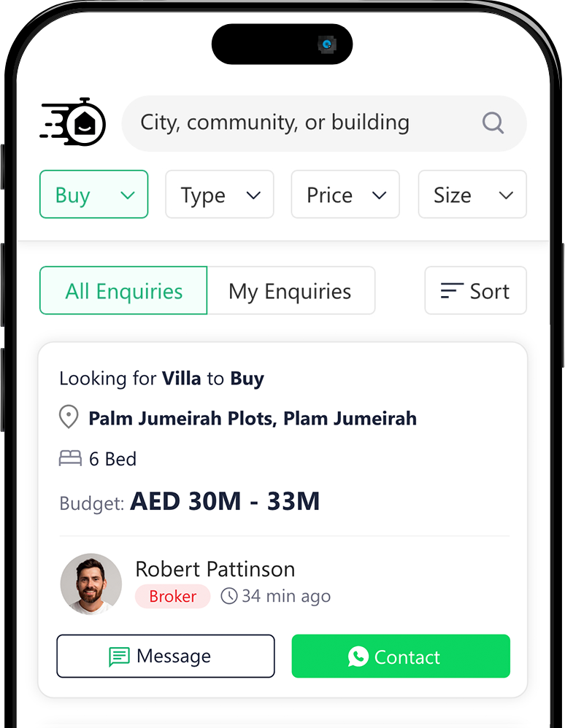
Task: Switch to the My Enquiries tab
Action: (291, 291)
